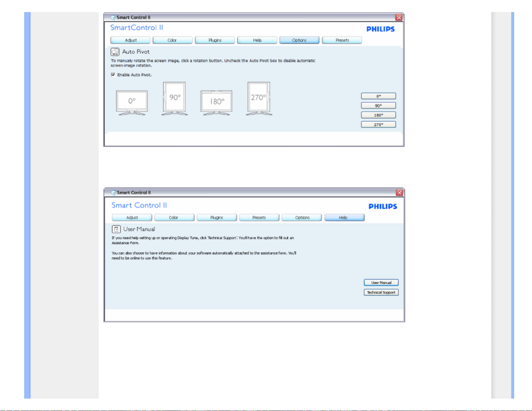
Task: Click the 'SmartControl II' title in the upper window
Action: point(137,28)
